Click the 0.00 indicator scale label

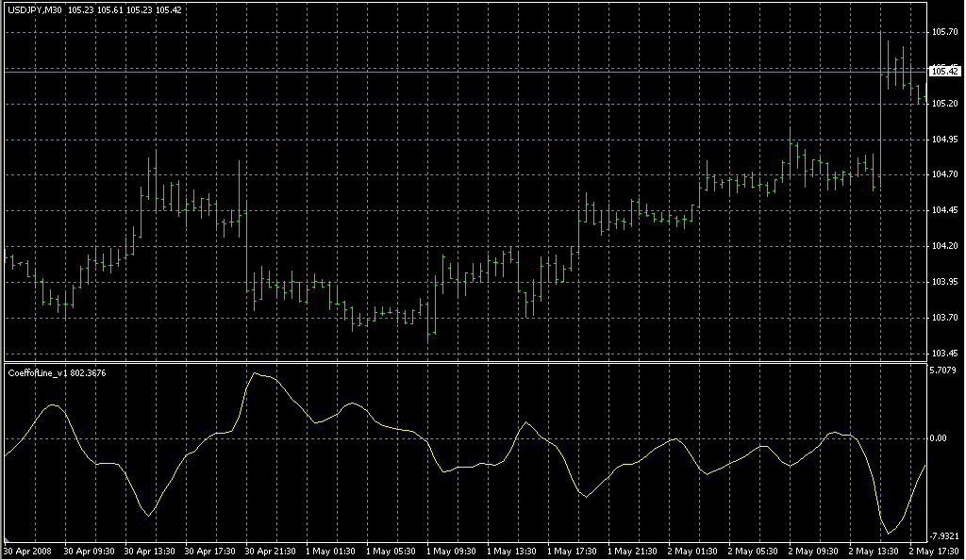pos(939,438)
